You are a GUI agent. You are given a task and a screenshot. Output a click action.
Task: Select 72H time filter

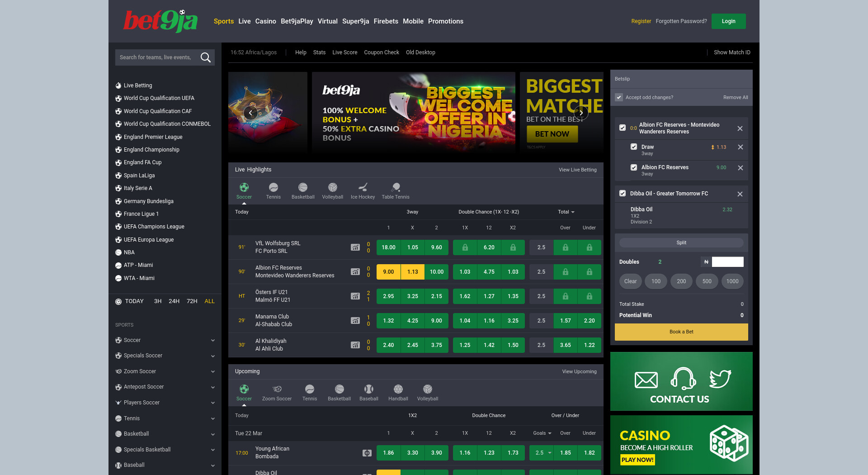pyautogui.click(x=192, y=301)
